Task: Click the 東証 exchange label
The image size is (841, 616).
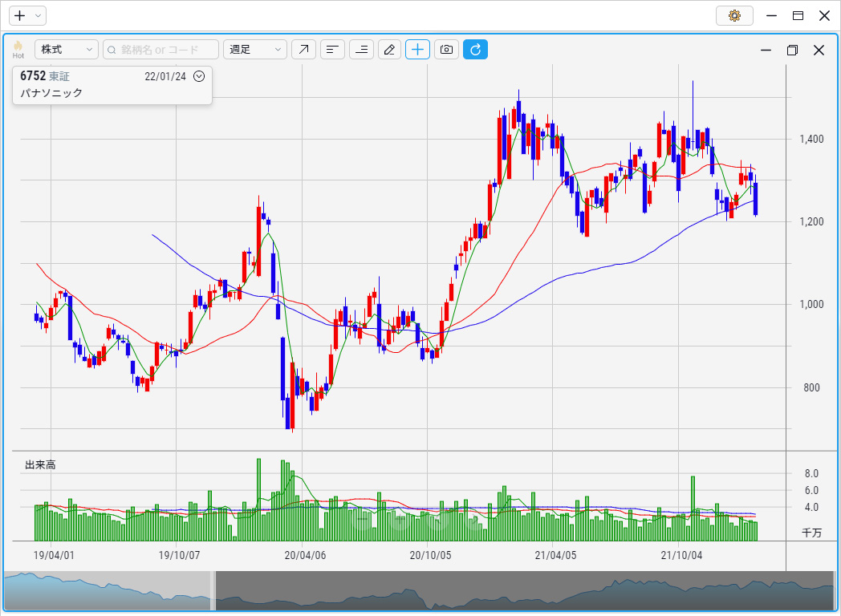Action: click(59, 77)
